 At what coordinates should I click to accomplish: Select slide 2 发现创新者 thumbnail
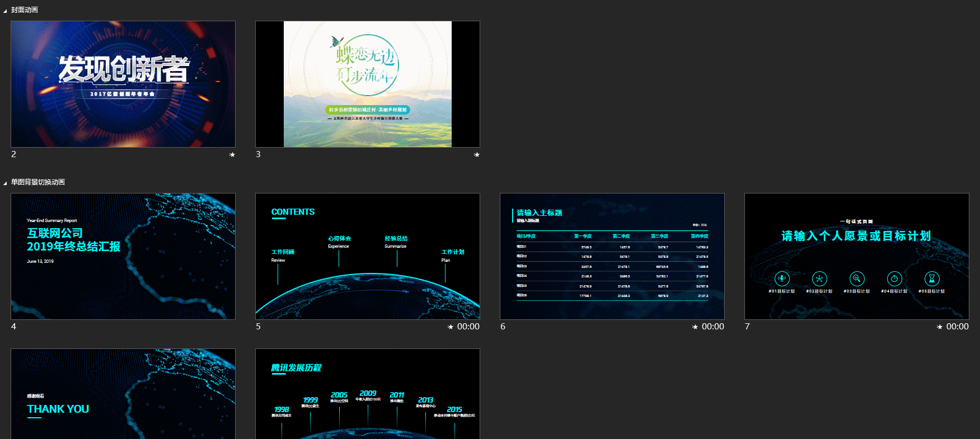123,84
